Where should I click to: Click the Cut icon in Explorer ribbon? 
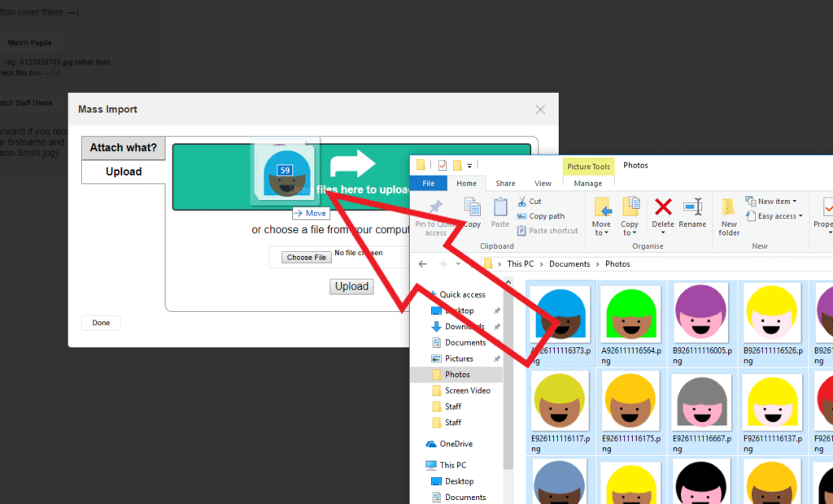tap(521, 202)
